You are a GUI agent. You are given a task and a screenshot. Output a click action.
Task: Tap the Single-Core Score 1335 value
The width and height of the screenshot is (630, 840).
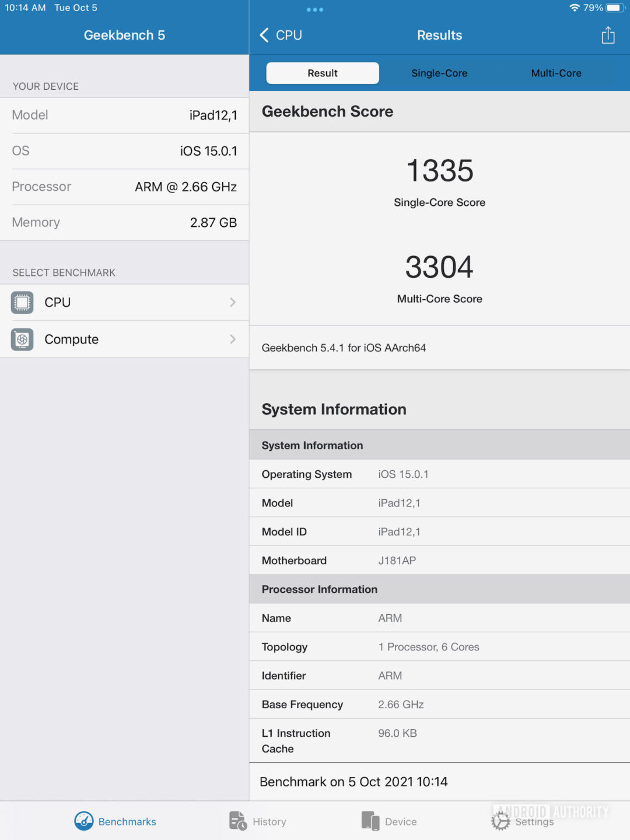[439, 171]
